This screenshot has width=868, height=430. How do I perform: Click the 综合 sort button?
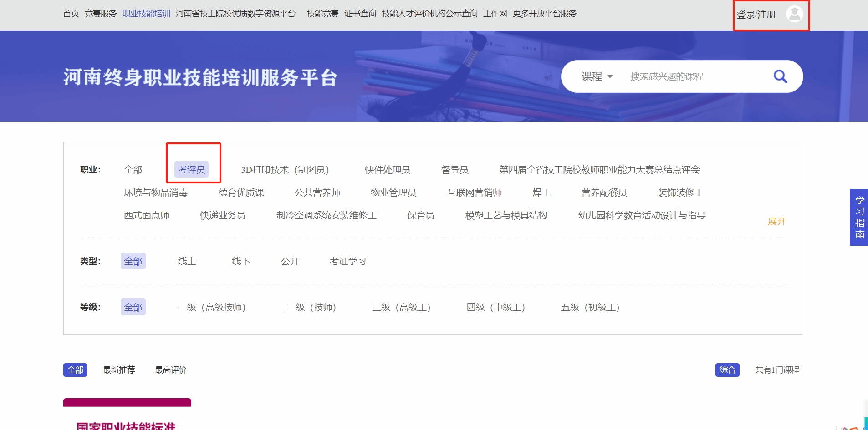pos(727,370)
